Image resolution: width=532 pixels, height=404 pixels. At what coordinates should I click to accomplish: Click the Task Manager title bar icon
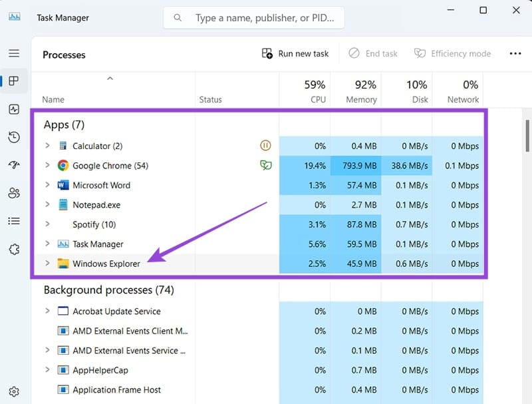tap(14, 17)
